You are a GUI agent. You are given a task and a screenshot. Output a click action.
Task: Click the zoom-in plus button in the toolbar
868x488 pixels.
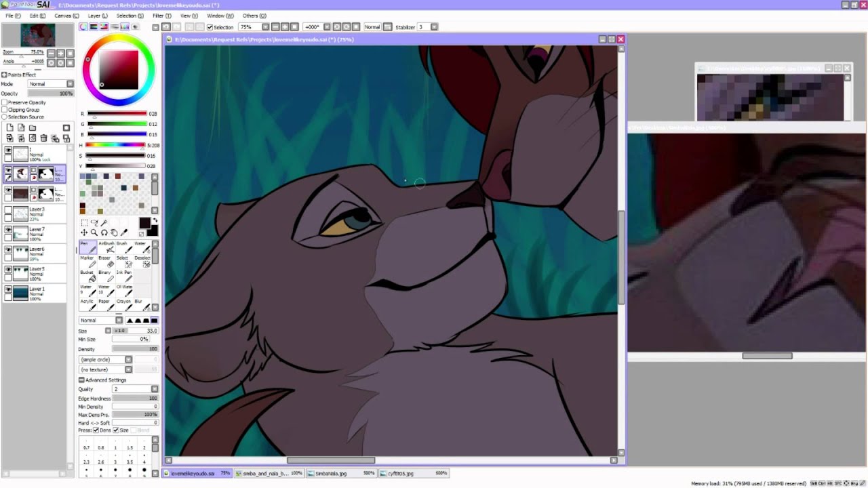pyautogui.click(x=285, y=27)
